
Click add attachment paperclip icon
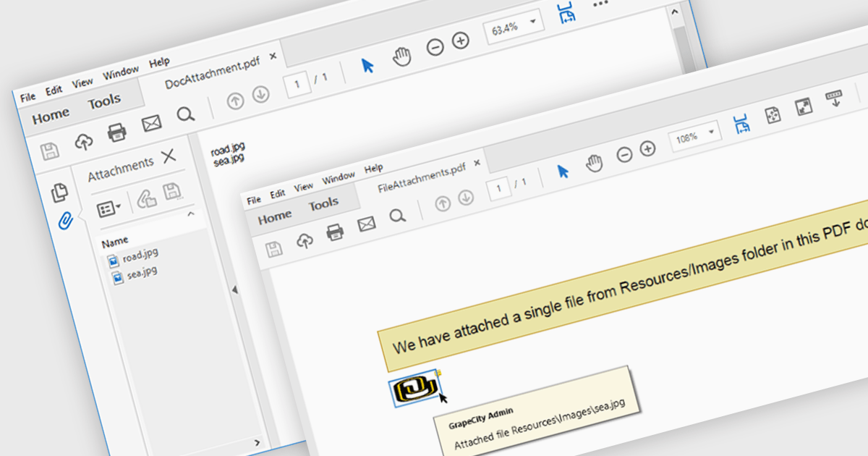click(147, 199)
